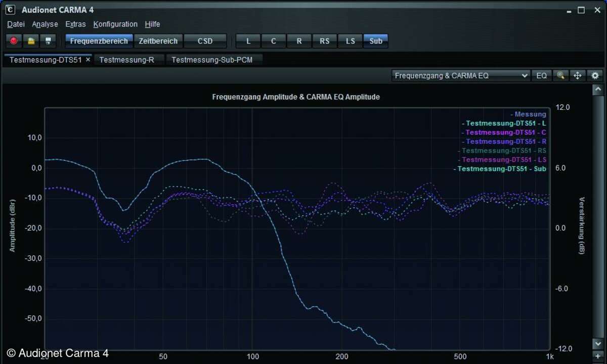The width and height of the screenshot is (607, 364).
Task: Click legend entry Testmessung-DTS51 - LS
Action: (x=502, y=160)
